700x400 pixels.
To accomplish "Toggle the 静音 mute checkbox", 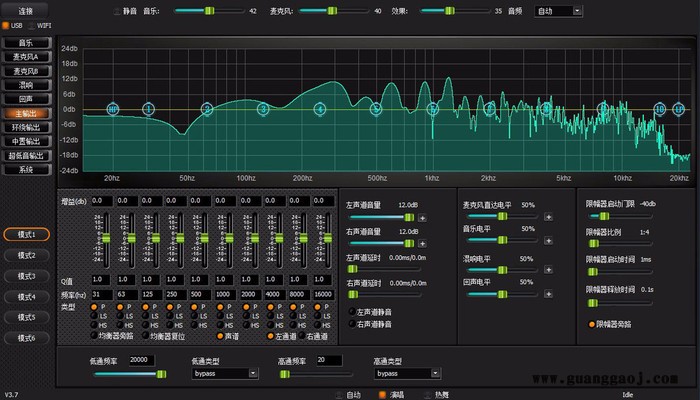I will click(x=117, y=11).
